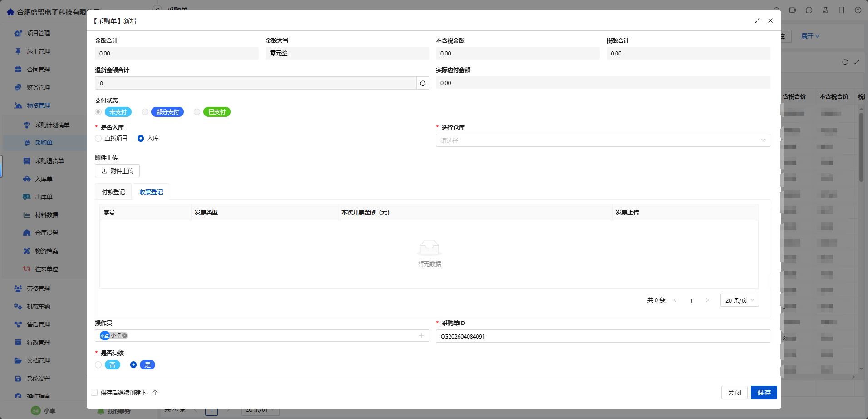Click the 附件上传 upload button
The width and height of the screenshot is (868, 419).
pyautogui.click(x=117, y=171)
